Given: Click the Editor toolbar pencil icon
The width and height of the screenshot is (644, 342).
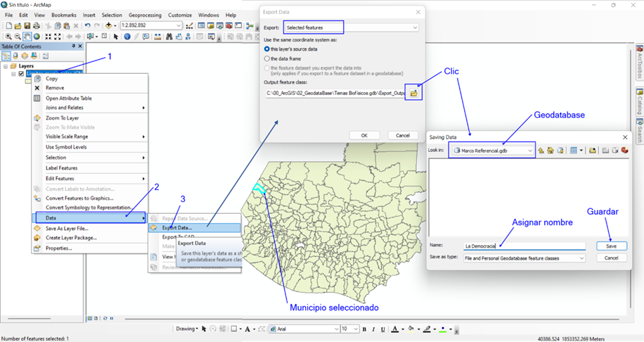Looking at the screenshot, I should pyautogui.click(x=189, y=26).
